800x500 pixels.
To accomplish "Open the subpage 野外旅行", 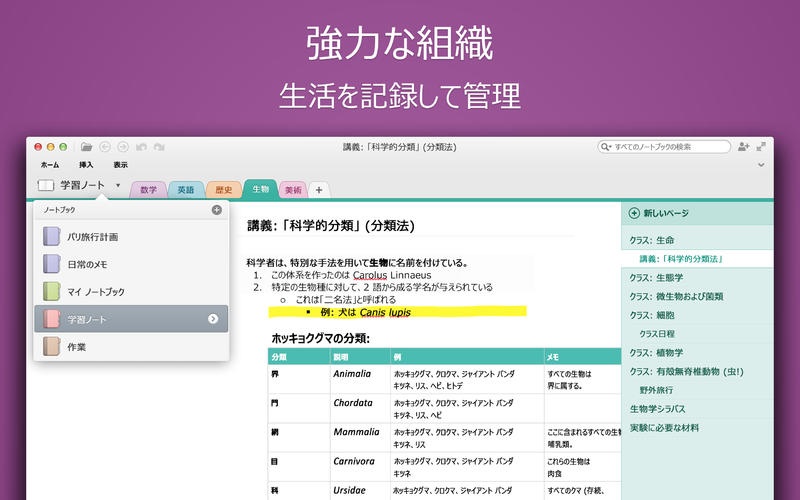I will [697, 390].
